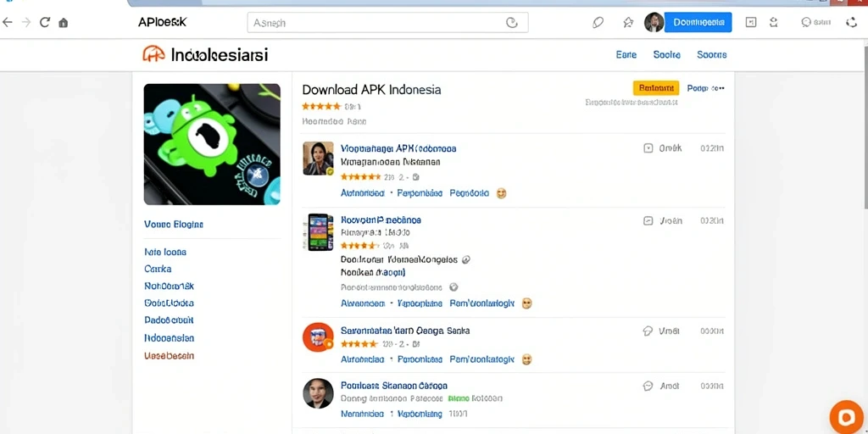Click the 'Download APK Indonesia' title
This screenshot has width=868, height=434.
(x=371, y=90)
